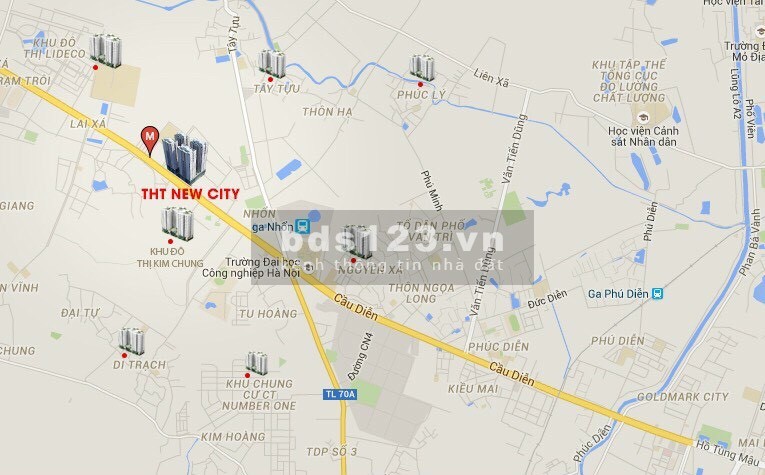This screenshot has height=475, width=765.
Task: Click the Ga Phú Diễn station icon
Action: point(657,294)
